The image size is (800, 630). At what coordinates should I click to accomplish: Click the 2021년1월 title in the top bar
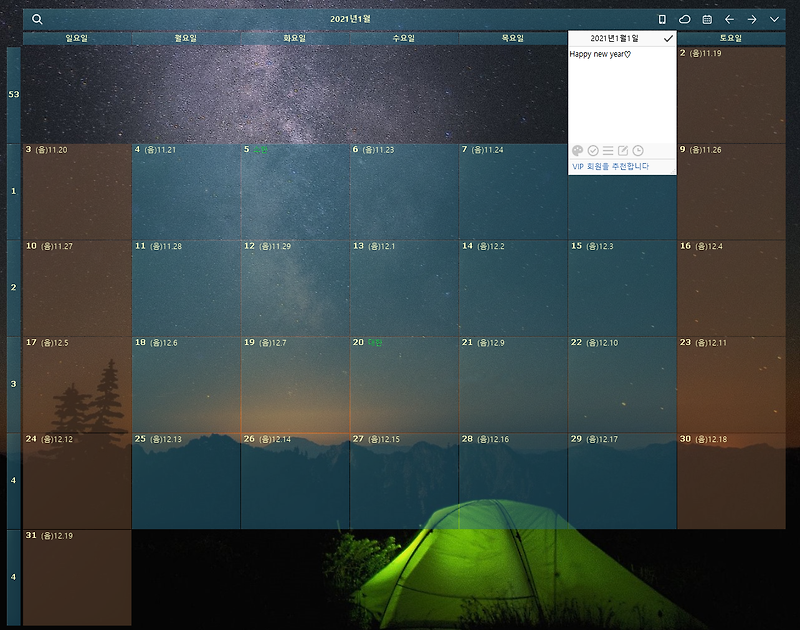tap(350, 19)
